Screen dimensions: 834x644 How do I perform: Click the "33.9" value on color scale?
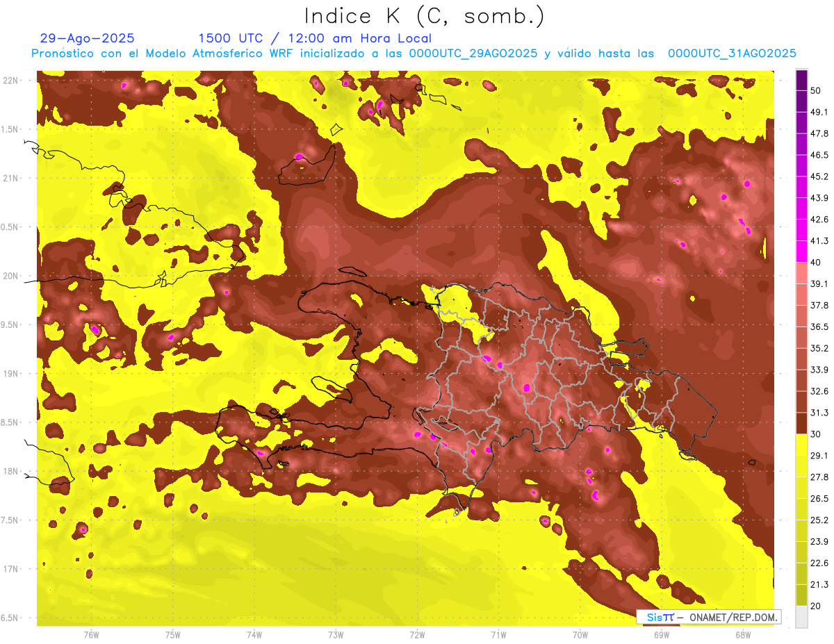818,370
